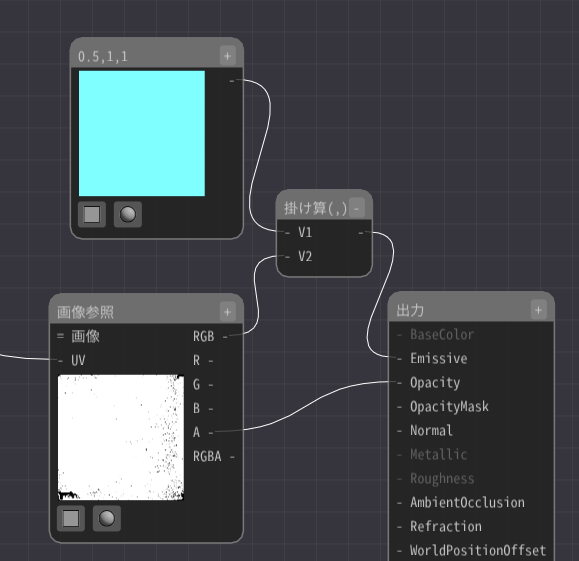Click sphere preview icon in 画像参照 node

[x=107, y=518]
